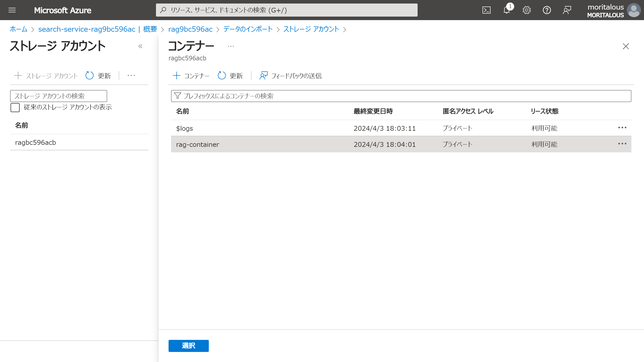The image size is (644, 362).
Task: Collapse the ストレージ アカウント panel
Action: (x=140, y=46)
